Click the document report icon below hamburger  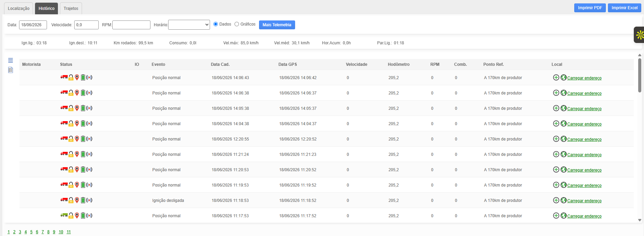tap(11, 70)
